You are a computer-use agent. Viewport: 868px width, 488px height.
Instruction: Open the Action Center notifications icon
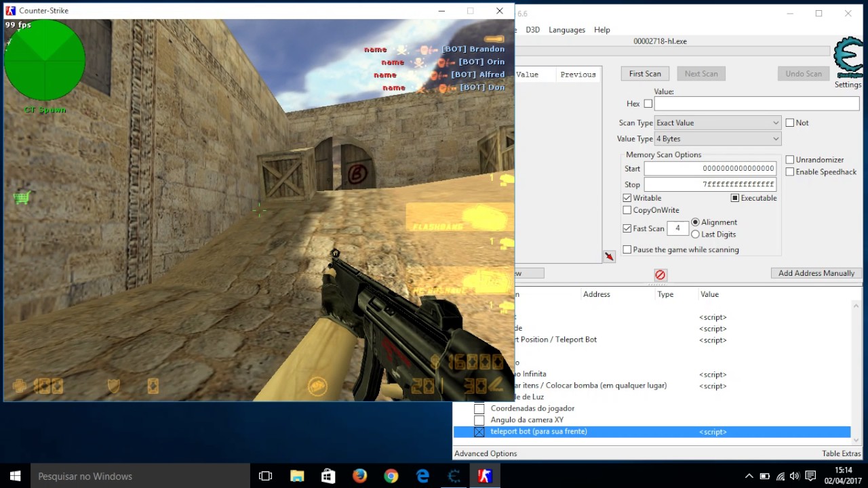tap(810, 476)
